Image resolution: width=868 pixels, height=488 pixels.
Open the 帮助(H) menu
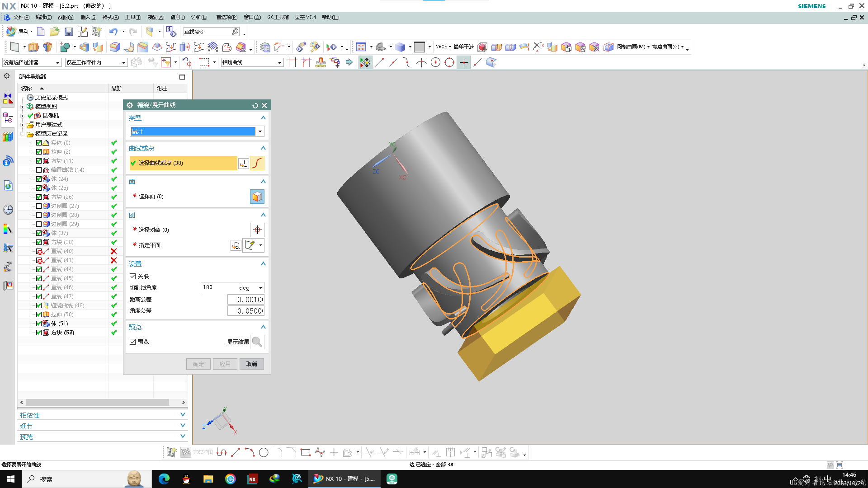pos(330,17)
